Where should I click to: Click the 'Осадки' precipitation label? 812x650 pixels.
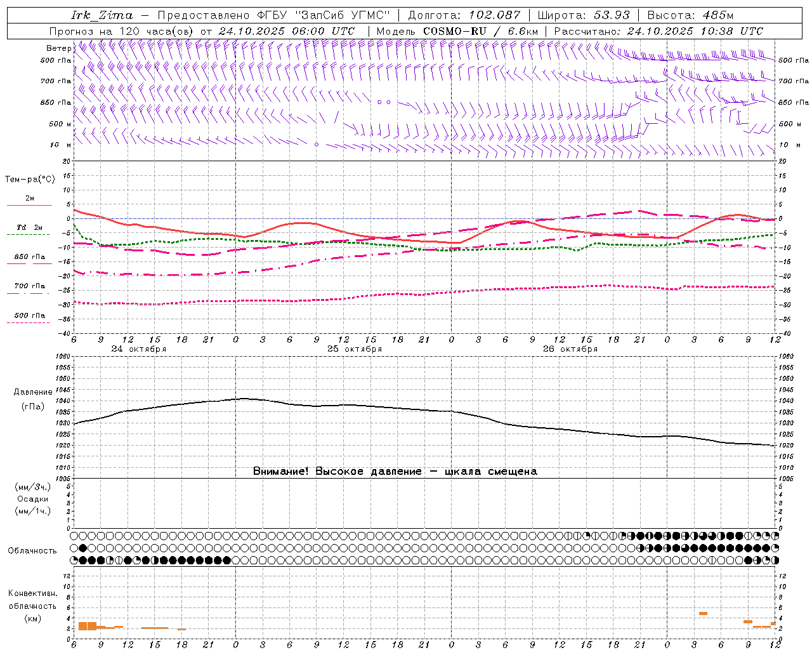point(33,500)
